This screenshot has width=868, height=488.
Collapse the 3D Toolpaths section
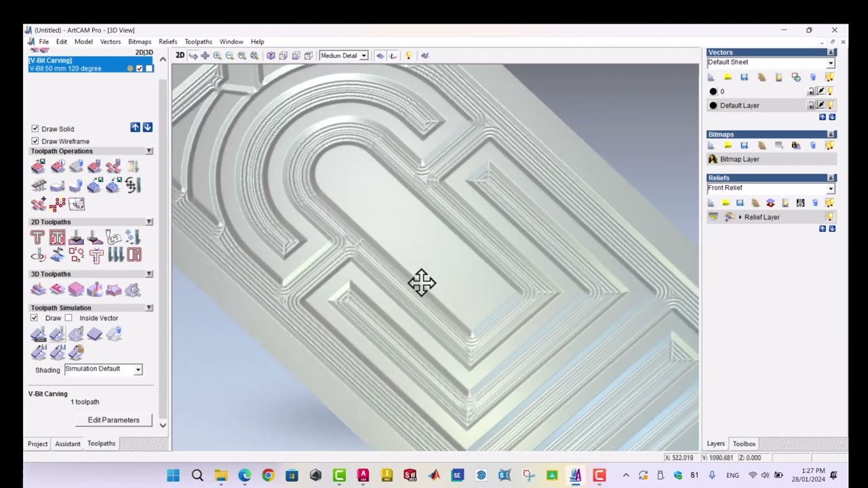coord(149,274)
